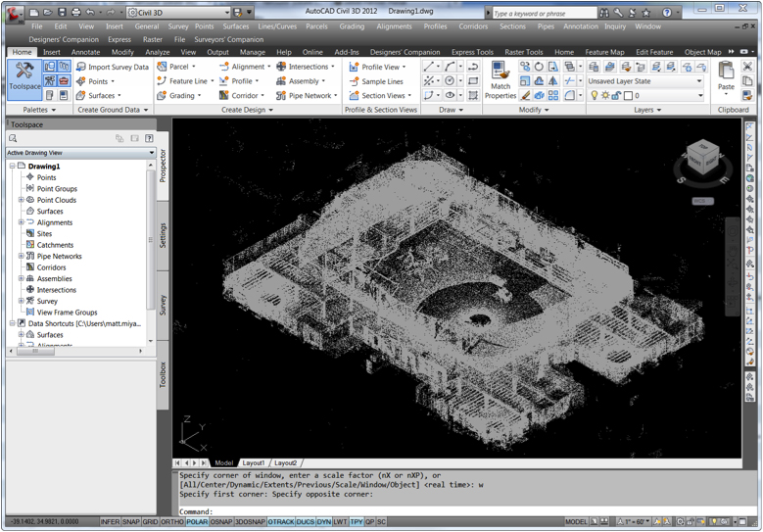Image resolution: width=763 pixels, height=532 pixels.
Task: Select the Match Properties tool
Action: coord(500,79)
